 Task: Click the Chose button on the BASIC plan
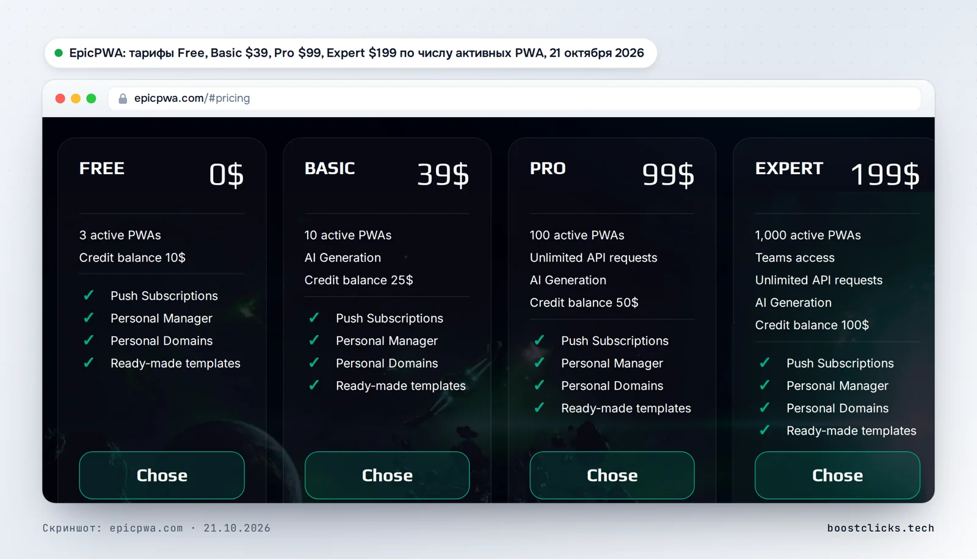click(387, 475)
